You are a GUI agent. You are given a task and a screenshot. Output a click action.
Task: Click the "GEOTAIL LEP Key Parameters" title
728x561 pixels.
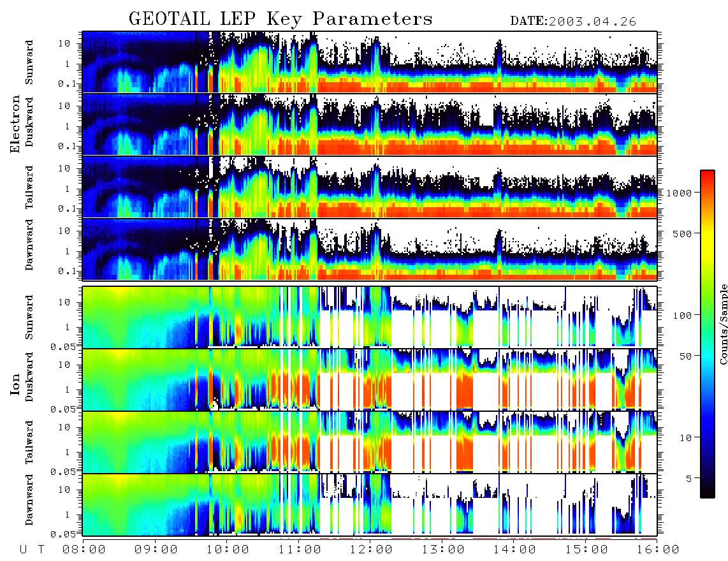(x=280, y=19)
